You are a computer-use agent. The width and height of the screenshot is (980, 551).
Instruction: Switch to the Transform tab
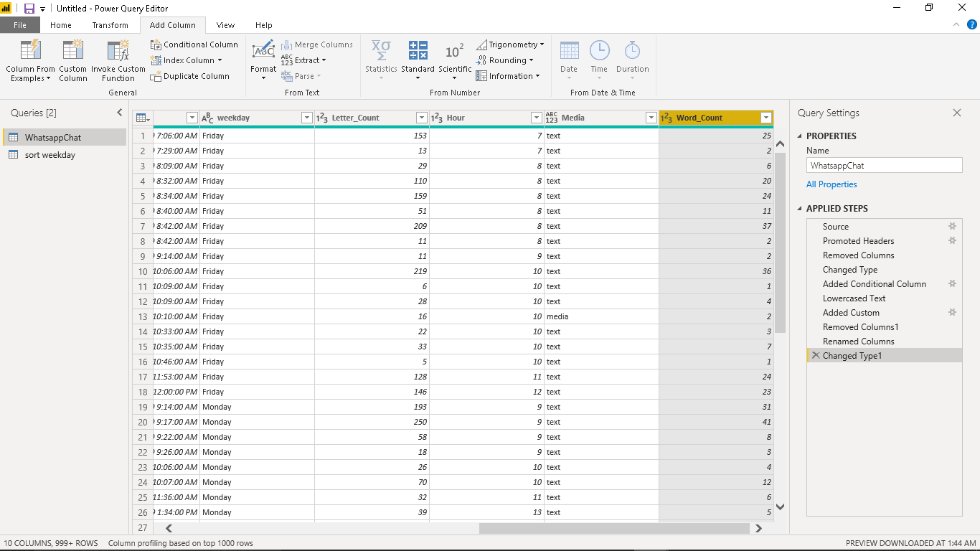coord(110,25)
